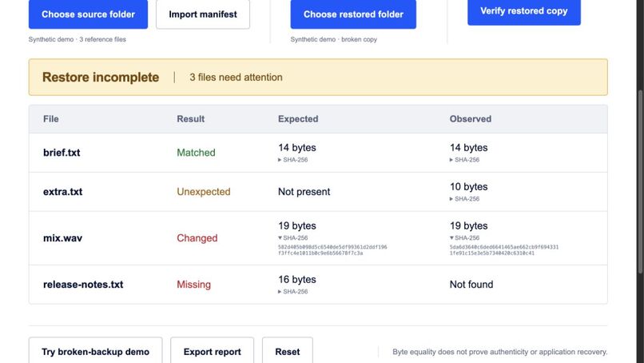The height and width of the screenshot is (363, 644).
Task: Expand Observed SHA-256 for brief.txt
Action: (464, 159)
